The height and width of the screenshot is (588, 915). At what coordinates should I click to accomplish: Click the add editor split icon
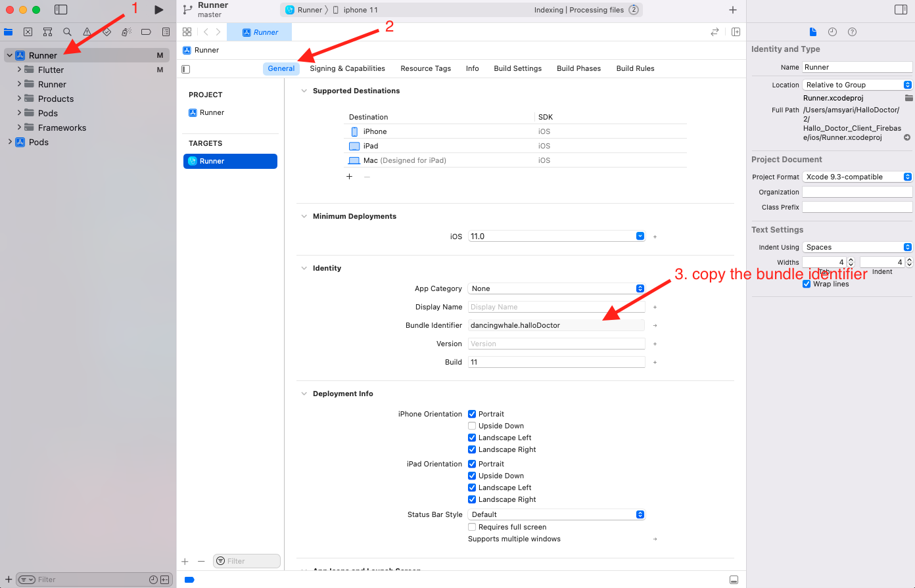pyautogui.click(x=736, y=32)
